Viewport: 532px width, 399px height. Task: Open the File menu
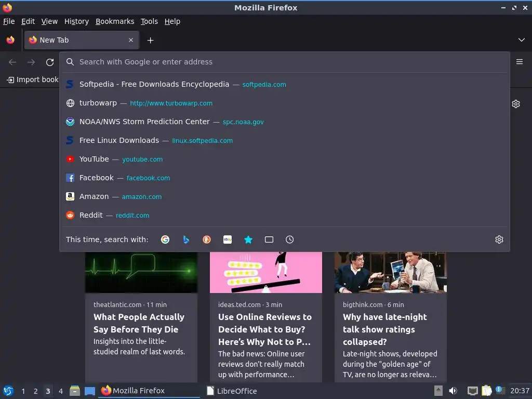9,21
